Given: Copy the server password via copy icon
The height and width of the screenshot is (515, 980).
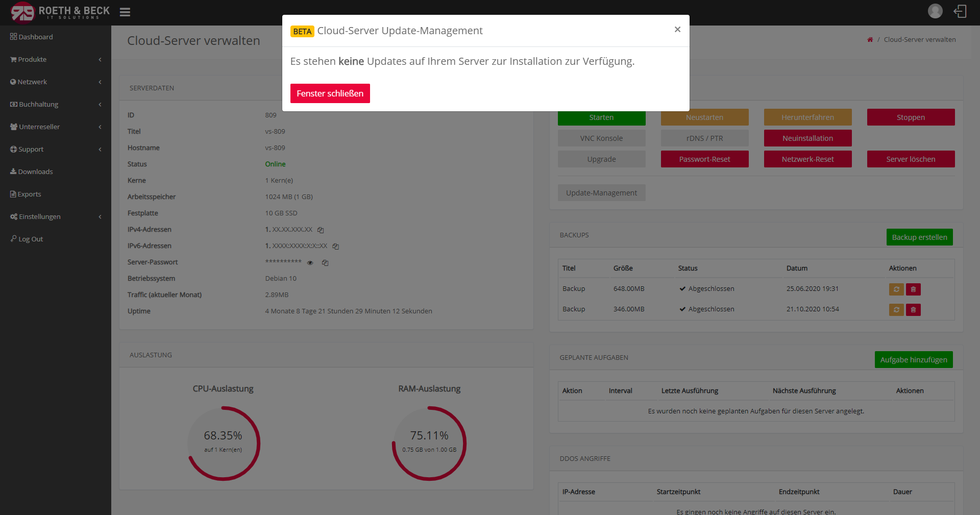Looking at the screenshot, I should pos(325,263).
